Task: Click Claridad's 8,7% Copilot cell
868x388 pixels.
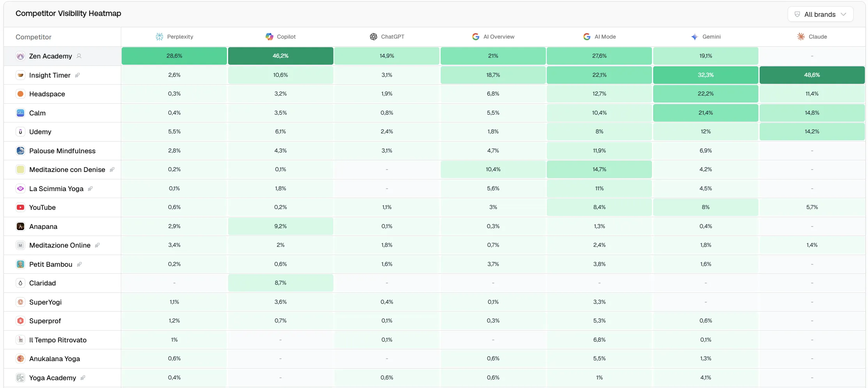Action: (x=281, y=283)
